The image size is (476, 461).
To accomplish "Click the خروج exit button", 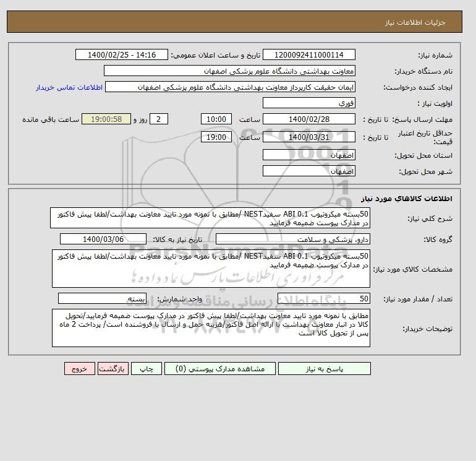I will (x=80, y=369).
